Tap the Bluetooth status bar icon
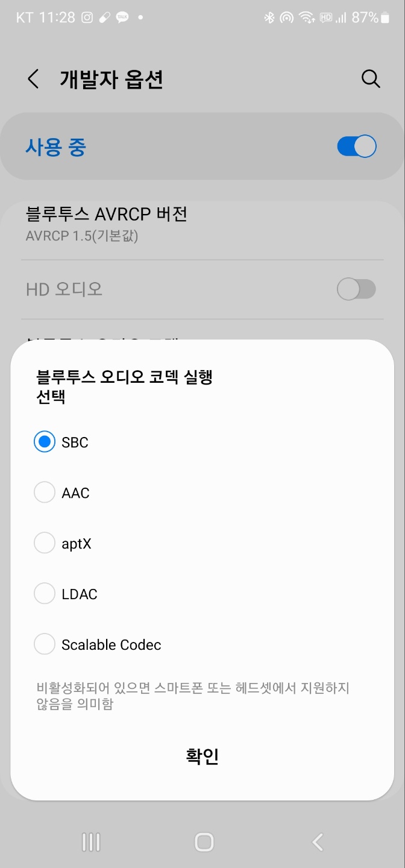Viewport: 405px width, 868px height. pos(269,18)
